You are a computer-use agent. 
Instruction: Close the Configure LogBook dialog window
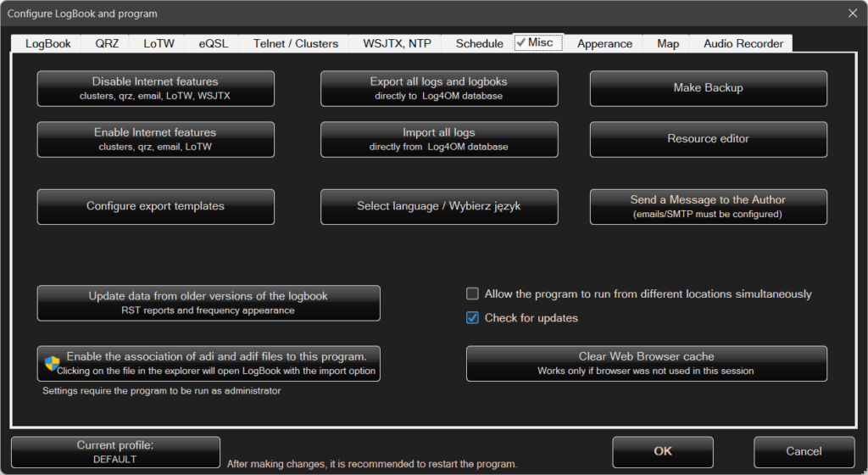pyautogui.click(x=852, y=13)
